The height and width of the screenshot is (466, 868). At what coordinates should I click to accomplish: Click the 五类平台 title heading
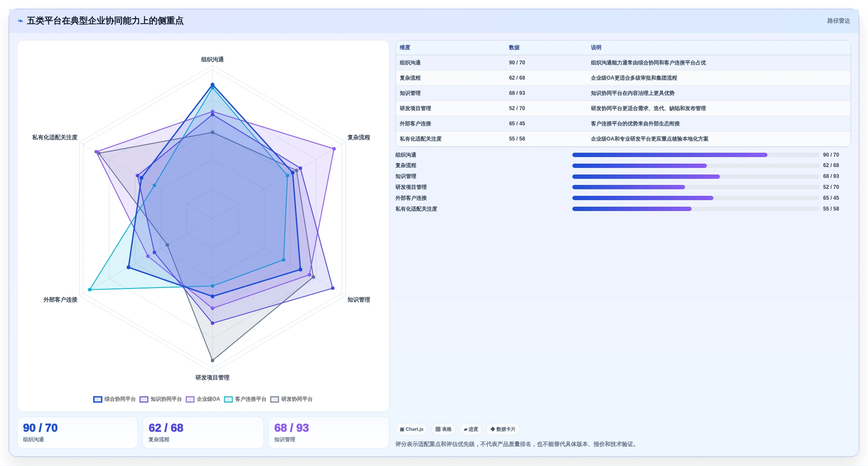pos(105,21)
